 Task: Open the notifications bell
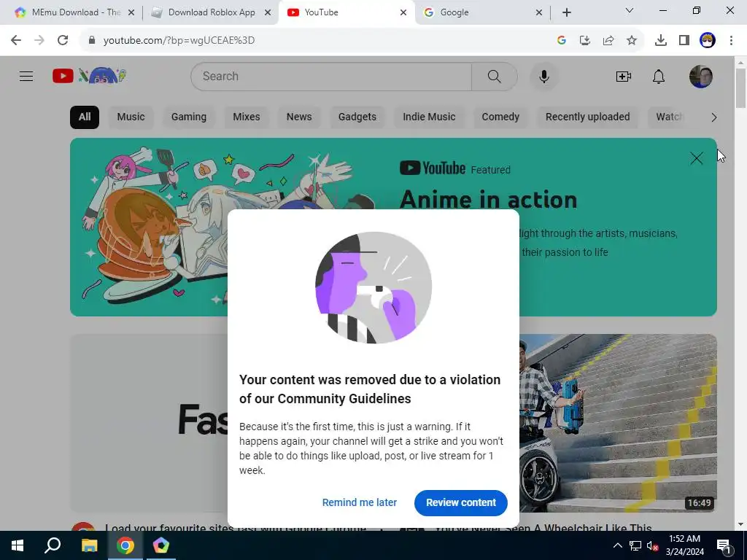pos(659,76)
